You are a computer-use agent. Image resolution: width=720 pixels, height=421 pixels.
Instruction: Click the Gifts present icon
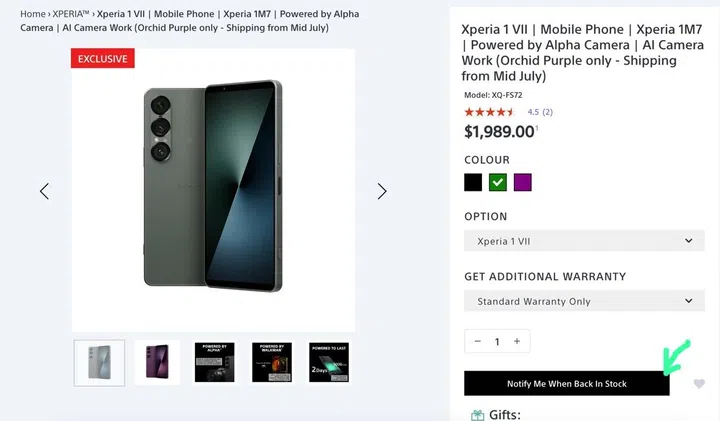pyautogui.click(x=477, y=415)
